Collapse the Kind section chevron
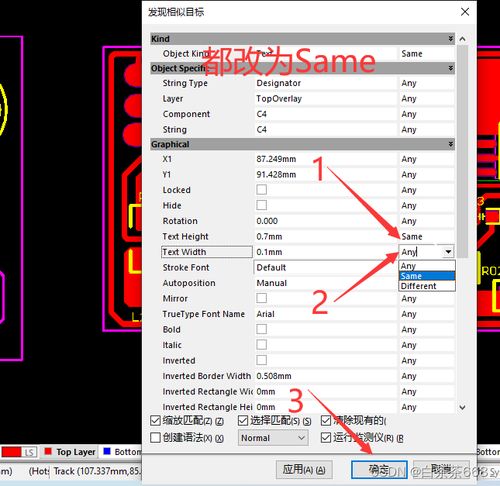 pyautogui.click(x=451, y=39)
